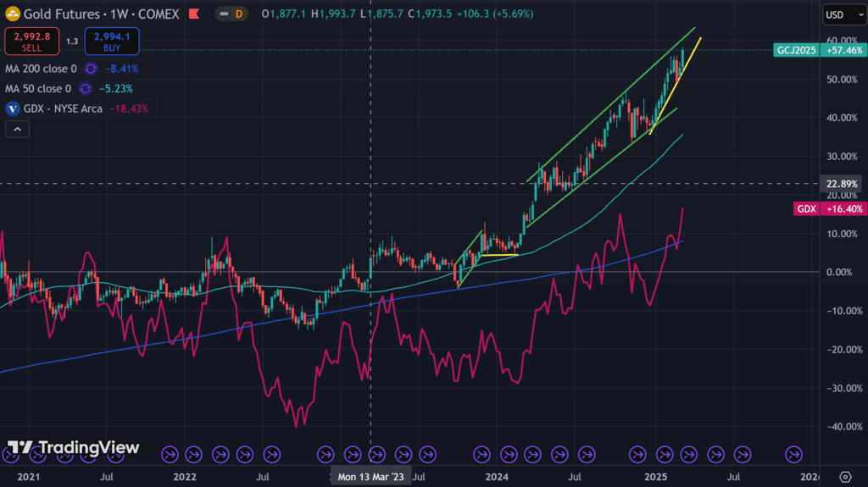The height and width of the screenshot is (487, 868).
Task: Click the 50.00% price axis label
Action: coord(842,79)
